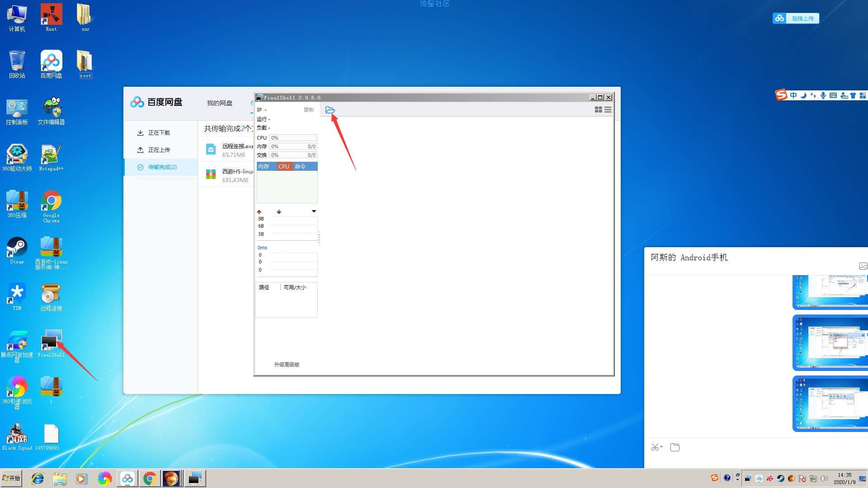The height and width of the screenshot is (488, 868).
Task: Select the 内存 tab in FinalShell process panel
Action: click(x=264, y=167)
